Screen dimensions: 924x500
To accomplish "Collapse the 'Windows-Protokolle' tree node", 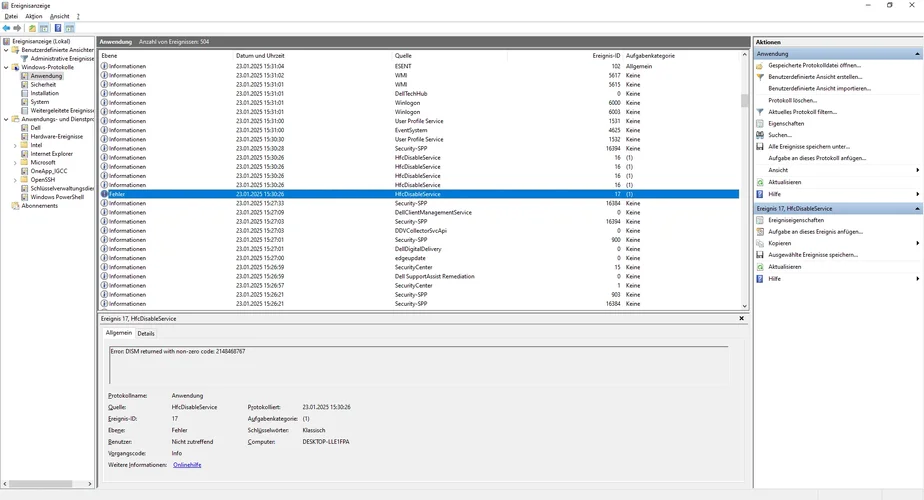I will [6, 67].
